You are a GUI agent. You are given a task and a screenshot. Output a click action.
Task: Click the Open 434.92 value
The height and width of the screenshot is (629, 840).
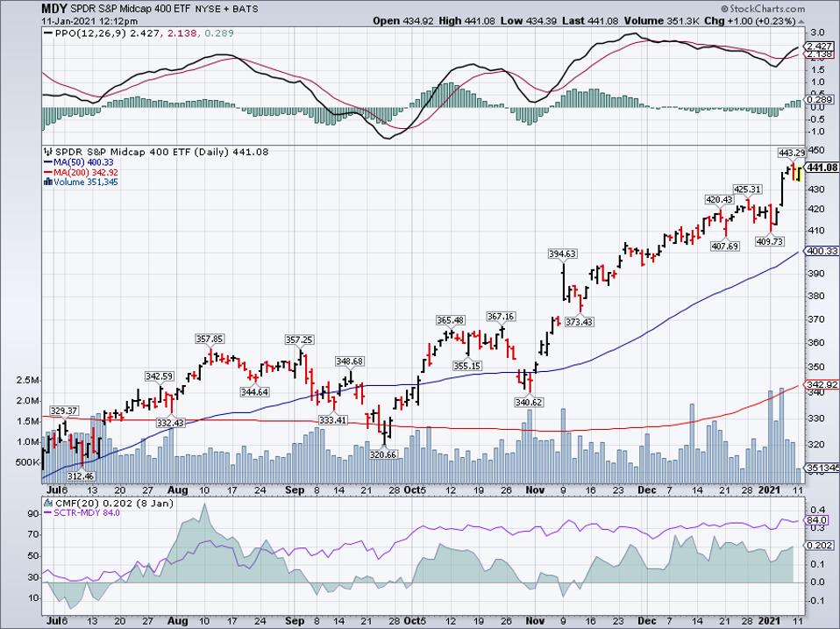pos(402,21)
